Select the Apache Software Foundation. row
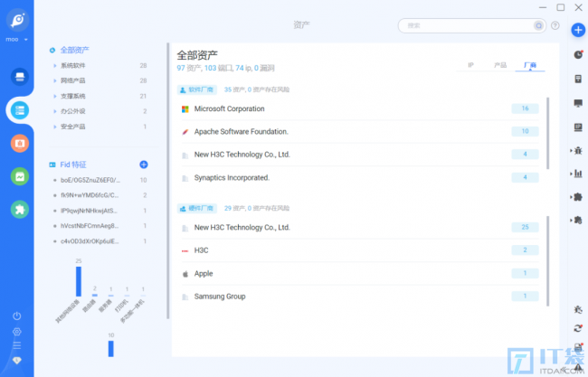588x377 pixels. pos(360,131)
